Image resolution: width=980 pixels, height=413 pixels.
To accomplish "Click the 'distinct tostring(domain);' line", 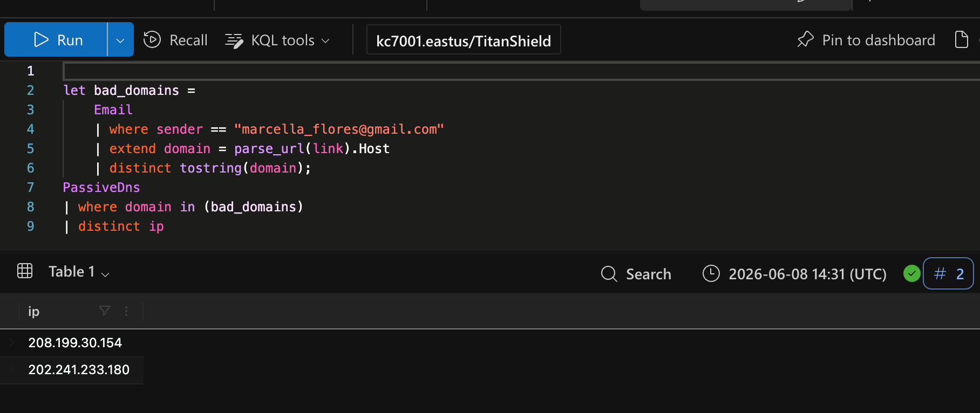I will [210, 168].
